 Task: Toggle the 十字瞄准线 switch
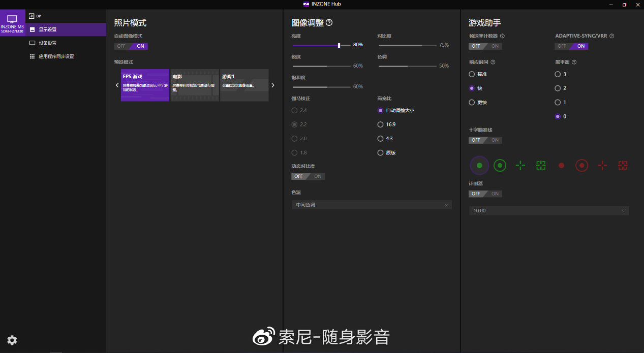(x=485, y=140)
